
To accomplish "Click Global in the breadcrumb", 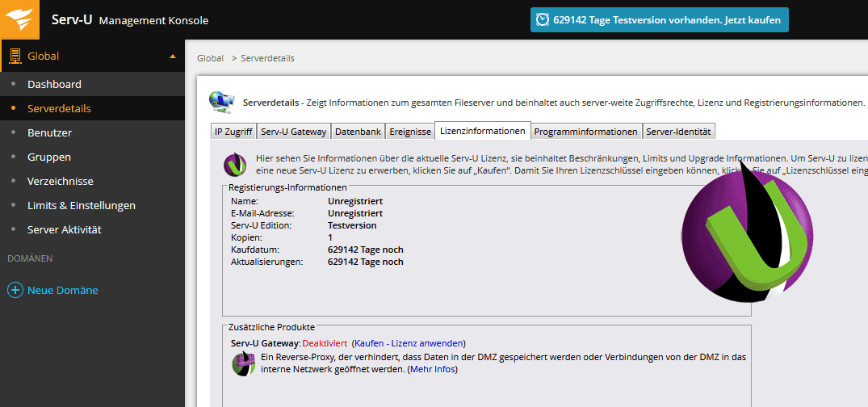I will (211, 58).
